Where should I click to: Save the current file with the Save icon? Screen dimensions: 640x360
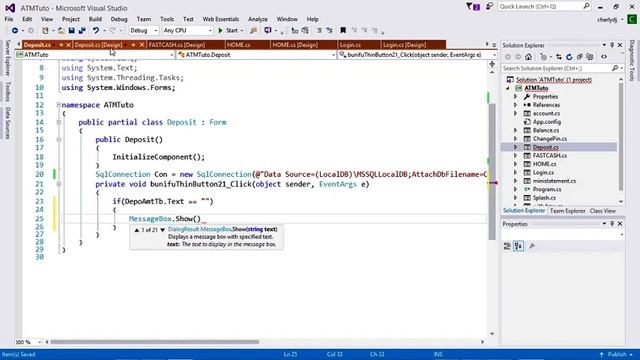tap(71, 31)
